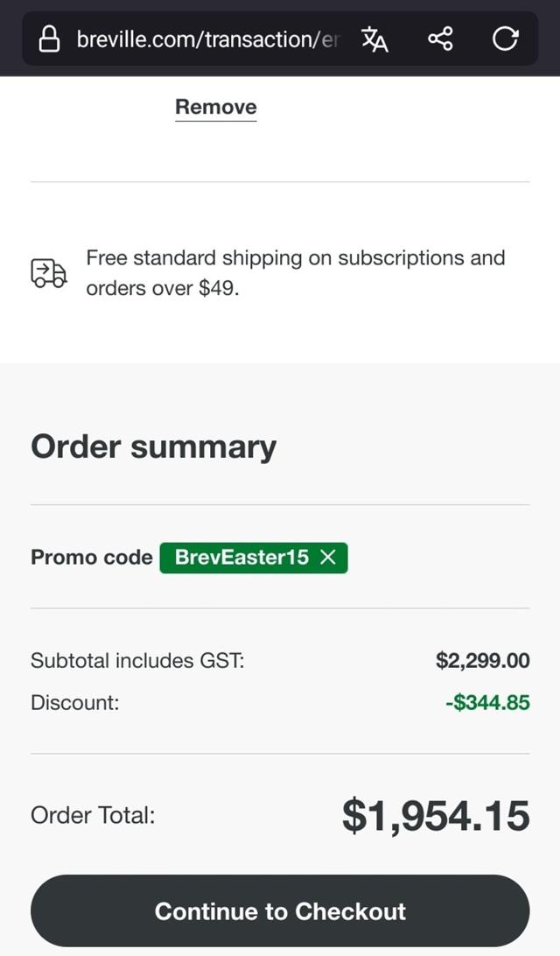Focus the breville.com address bar
Viewport: 560px width, 956px height.
pos(206,39)
